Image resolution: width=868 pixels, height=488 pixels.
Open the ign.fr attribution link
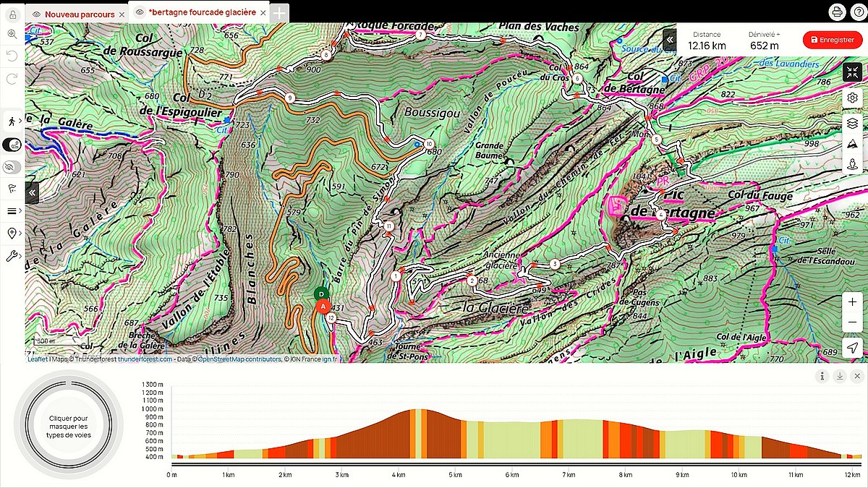(331, 359)
